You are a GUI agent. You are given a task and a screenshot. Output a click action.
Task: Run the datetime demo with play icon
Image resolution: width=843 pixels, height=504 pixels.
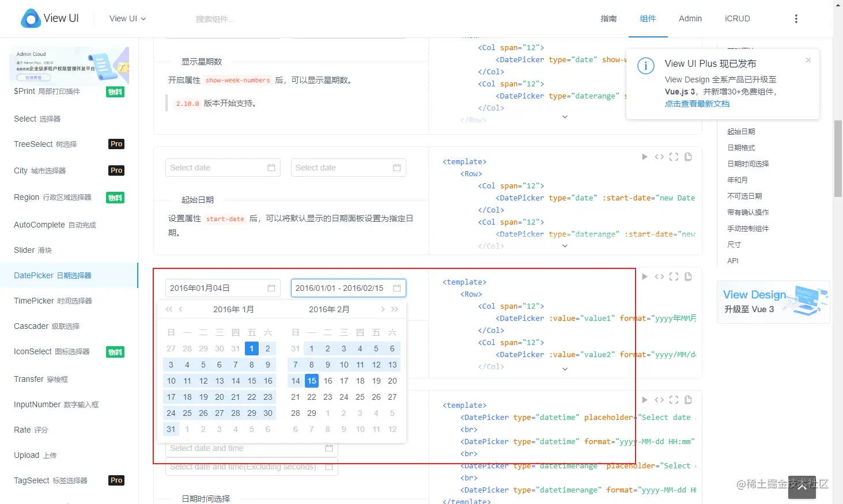click(645, 400)
